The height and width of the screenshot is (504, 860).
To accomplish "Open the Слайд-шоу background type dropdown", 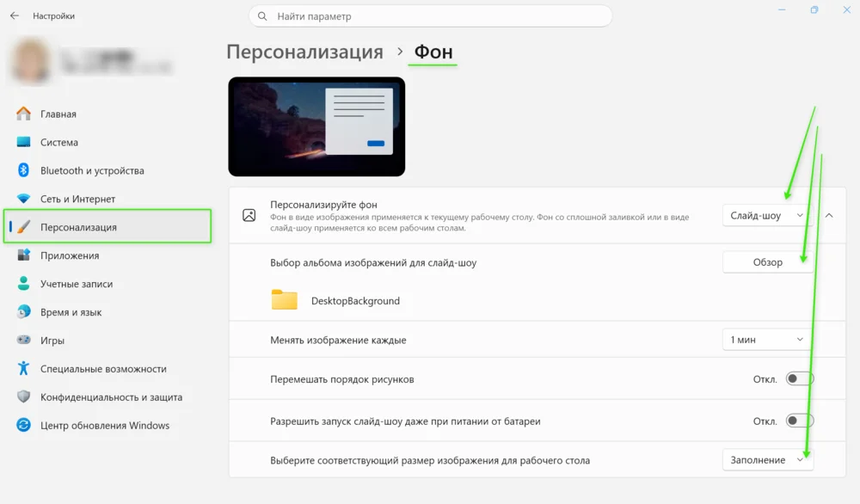I will click(x=767, y=216).
